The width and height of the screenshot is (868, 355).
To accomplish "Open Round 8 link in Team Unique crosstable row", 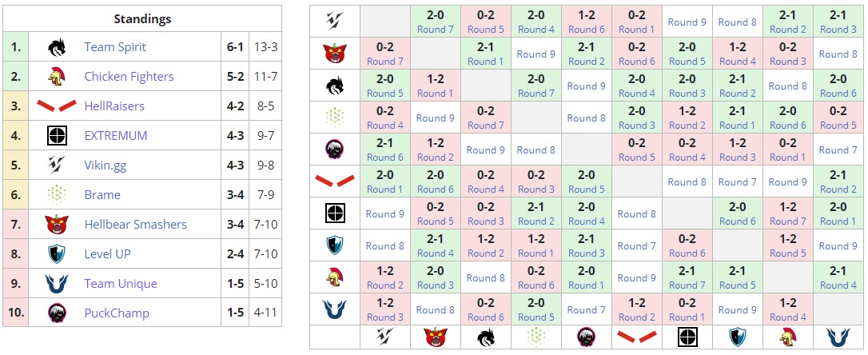I will 436,310.
